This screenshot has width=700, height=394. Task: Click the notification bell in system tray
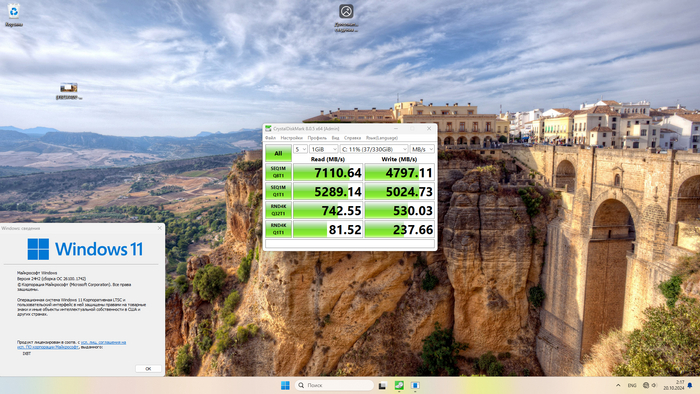(690, 385)
